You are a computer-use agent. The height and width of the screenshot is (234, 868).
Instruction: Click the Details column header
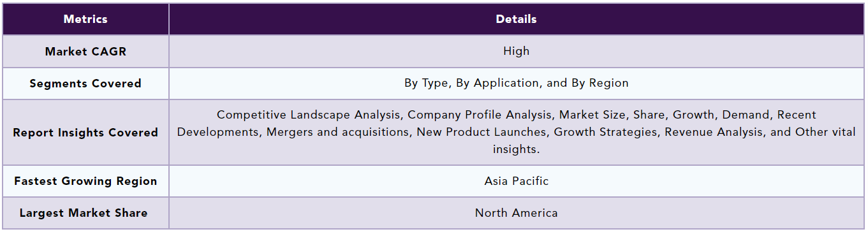[x=516, y=19]
